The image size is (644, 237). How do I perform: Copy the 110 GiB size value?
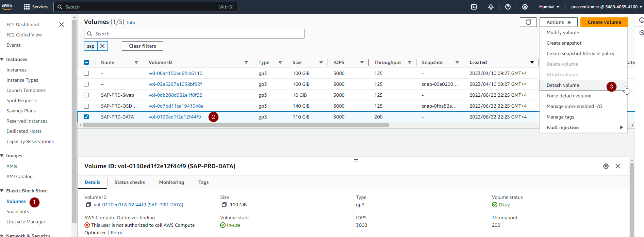coord(224,205)
